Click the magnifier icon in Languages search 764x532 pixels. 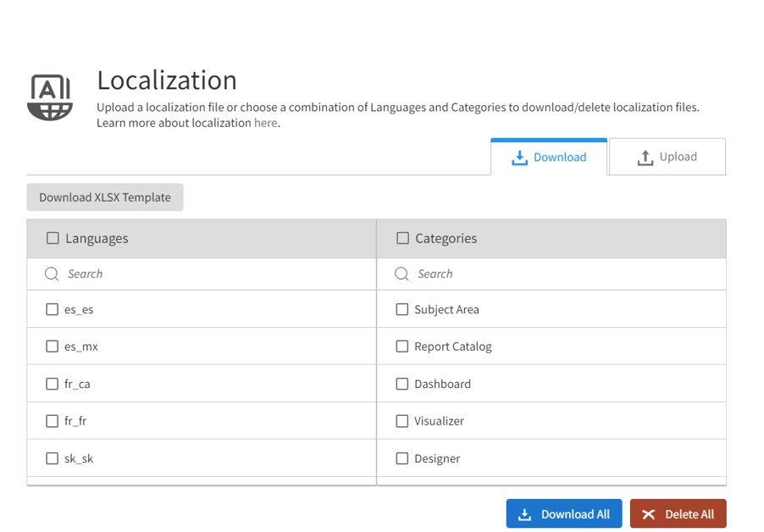(x=52, y=273)
